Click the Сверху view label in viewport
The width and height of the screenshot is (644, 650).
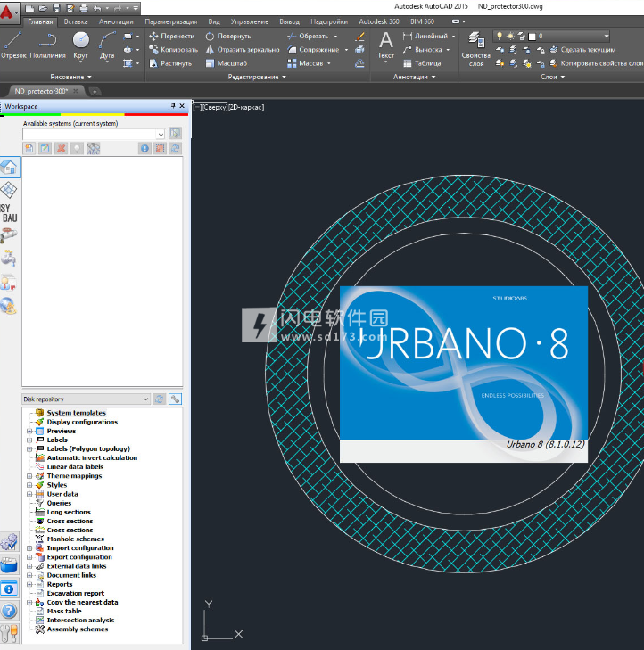pos(214,107)
